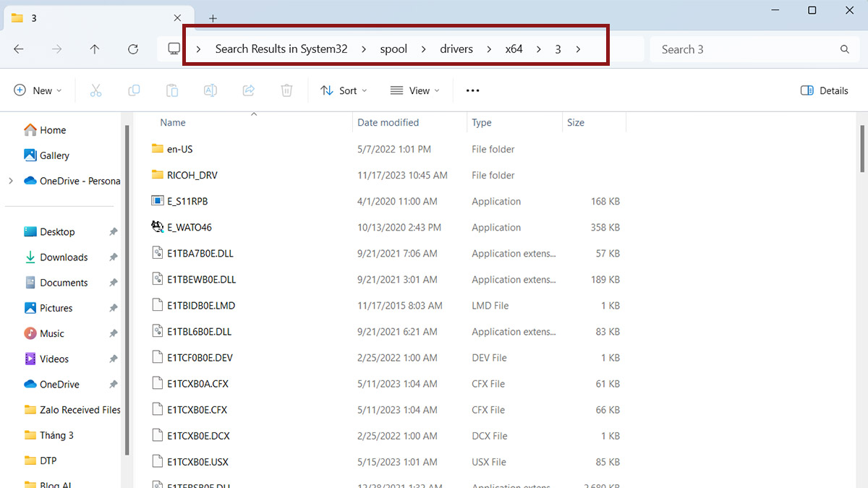Open the View dropdown menu
Image resolution: width=868 pixels, height=488 pixels.
(x=414, y=90)
